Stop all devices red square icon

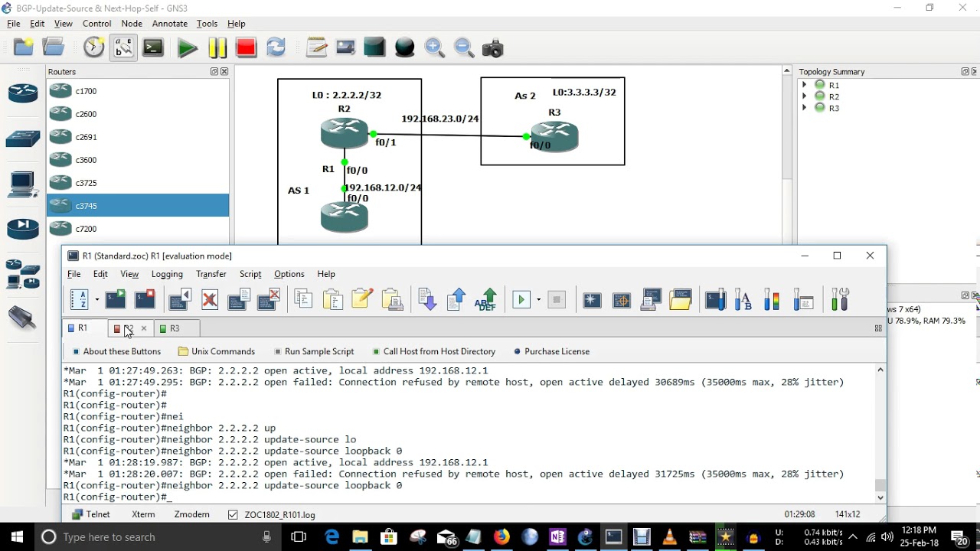pos(246,48)
